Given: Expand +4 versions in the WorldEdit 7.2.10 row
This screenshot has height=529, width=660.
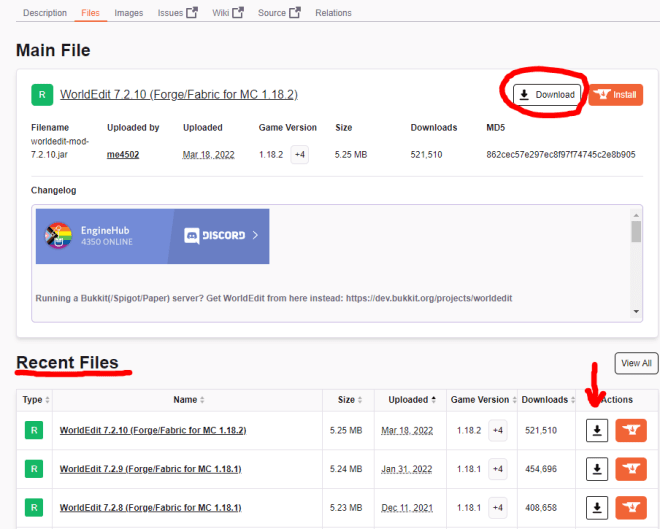Looking at the screenshot, I should [x=498, y=431].
